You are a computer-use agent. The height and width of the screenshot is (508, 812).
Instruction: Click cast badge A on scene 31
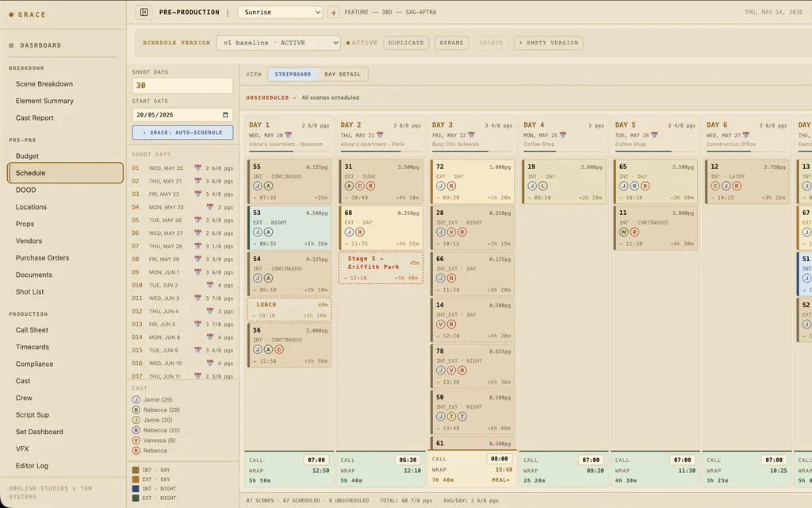click(350, 186)
